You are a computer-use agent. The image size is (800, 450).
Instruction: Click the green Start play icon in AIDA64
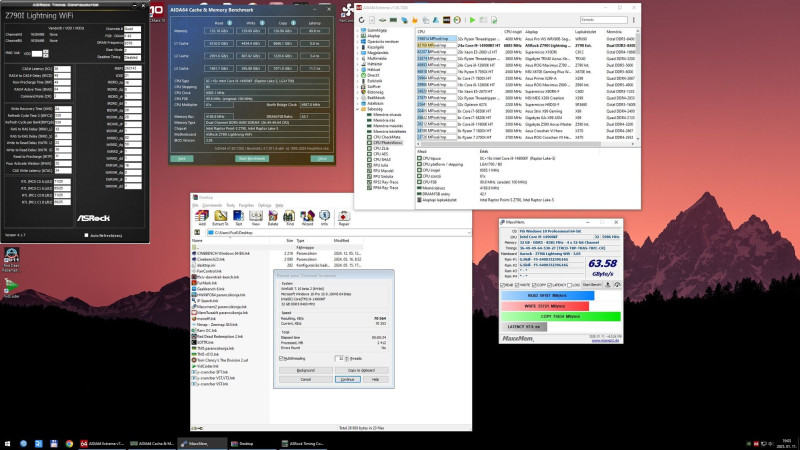[x=472, y=20]
